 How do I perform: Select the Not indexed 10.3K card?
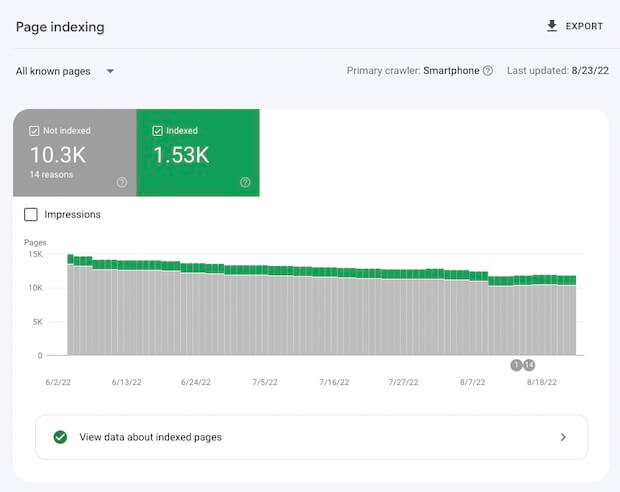[74, 153]
